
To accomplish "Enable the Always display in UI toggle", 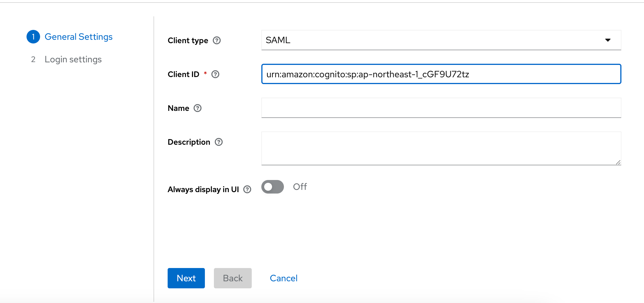I will pos(272,186).
